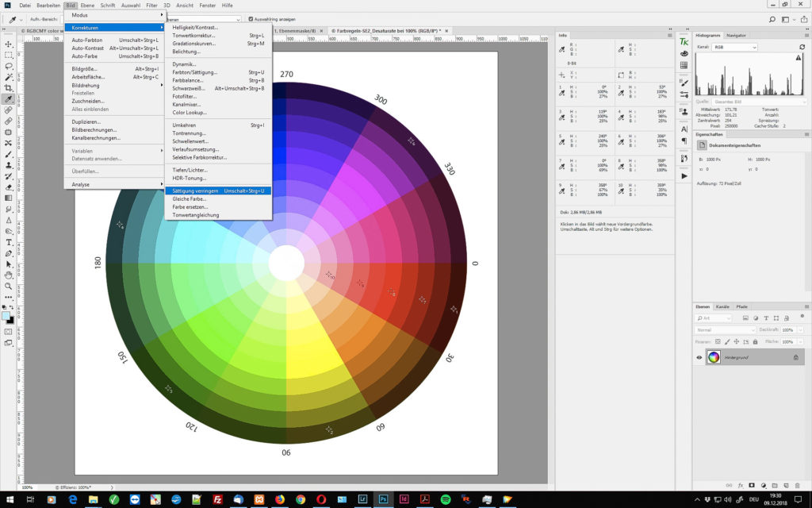Viewport: 812px width, 508px height.
Task: Select the Zoom tool
Action: click(x=9, y=286)
